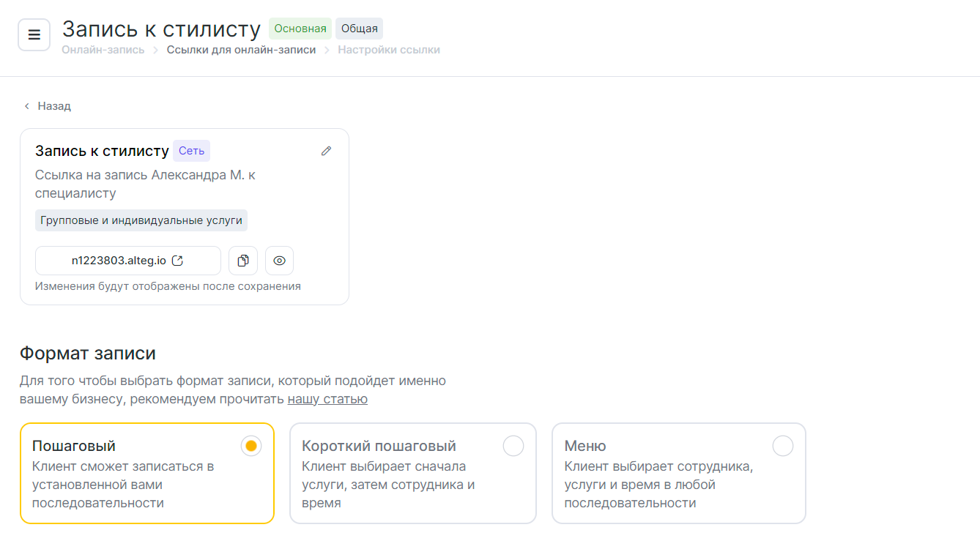
Task: Click the pencil edit icon
Action: coord(326,151)
